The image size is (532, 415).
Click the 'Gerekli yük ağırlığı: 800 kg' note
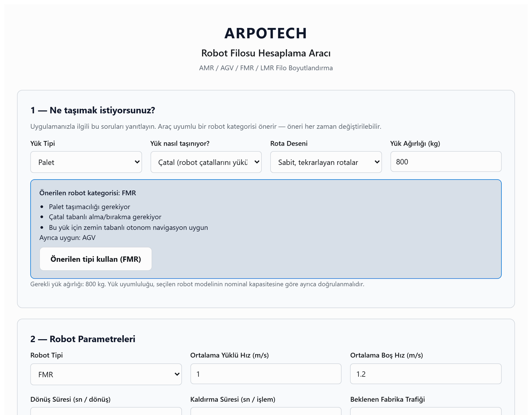pyautogui.click(x=197, y=284)
